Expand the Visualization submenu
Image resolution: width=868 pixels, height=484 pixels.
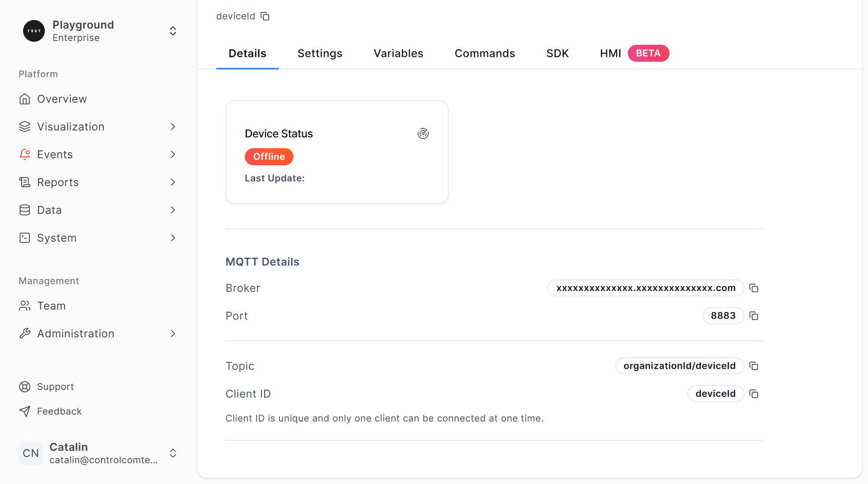[173, 127]
